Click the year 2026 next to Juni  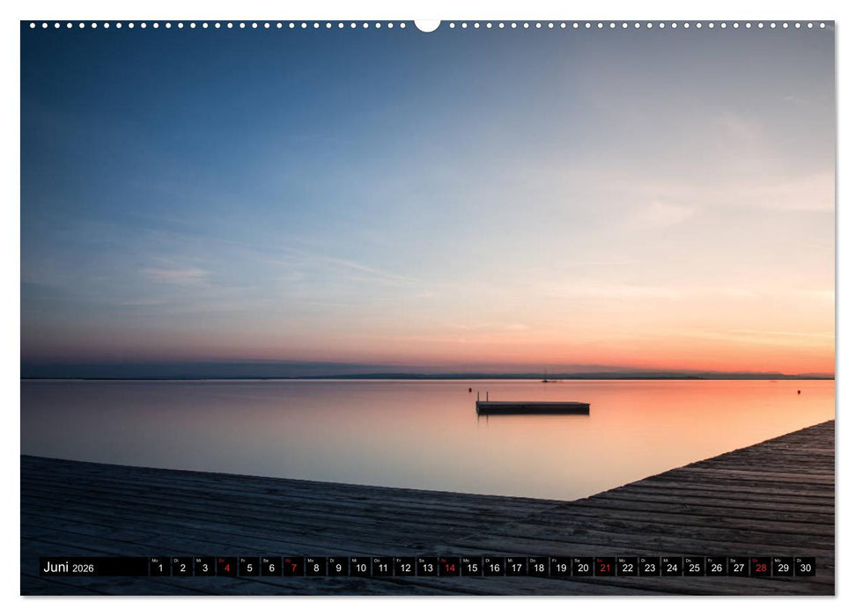(x=85, y=569)
